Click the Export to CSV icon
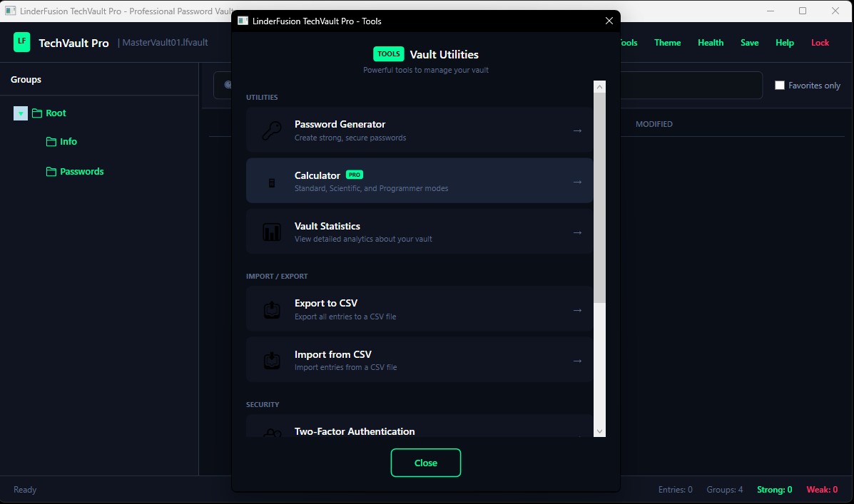The height and width of the screenshot is (504, 854). (272, 310)
